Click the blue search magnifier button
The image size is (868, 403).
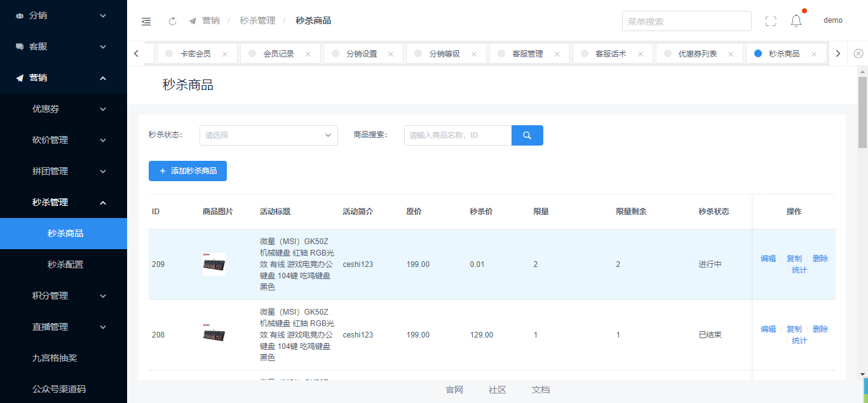(x=527, y=135)
